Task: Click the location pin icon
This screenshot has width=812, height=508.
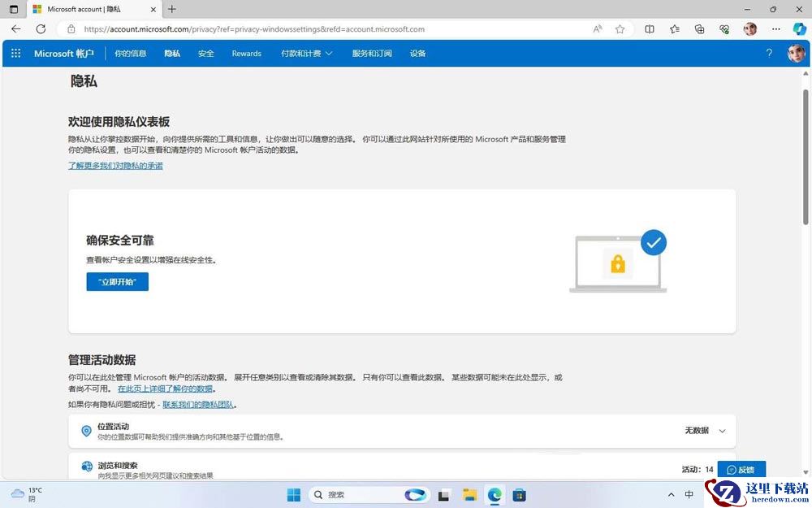Action: click(87, 431)
